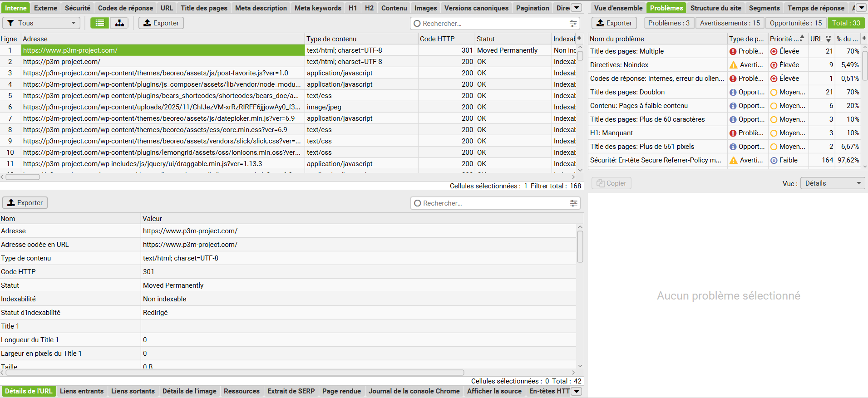Click the error icon for H1: Manquant
Image resolution: width=868 pixels, height=398 pixels.
733,133
